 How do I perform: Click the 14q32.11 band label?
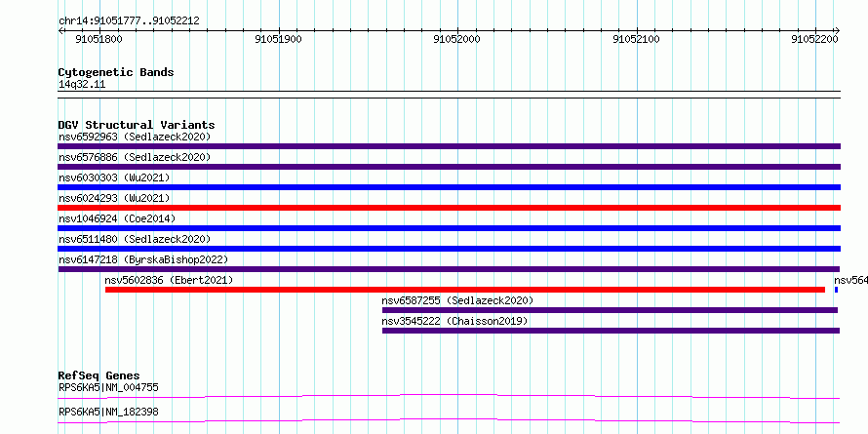(82, 85)
